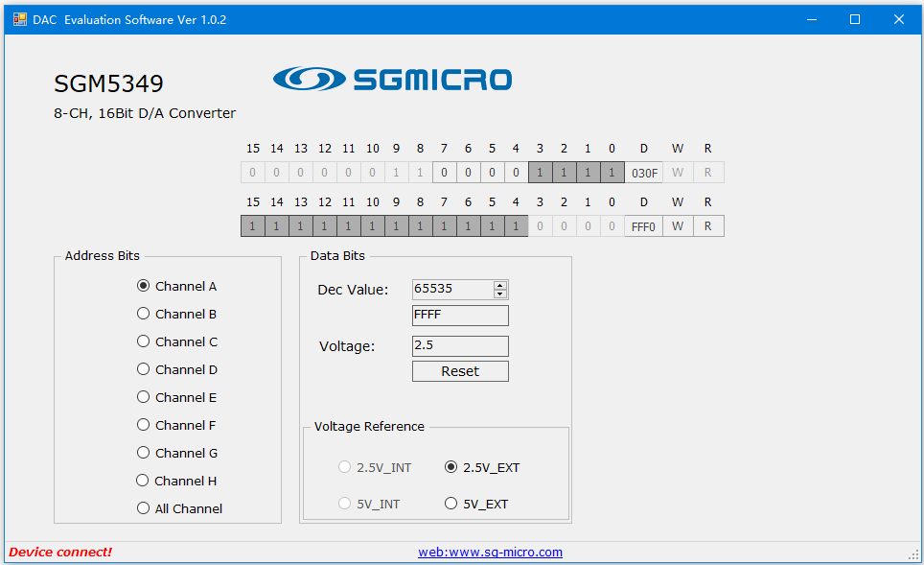The width and height of the screenshot is (924, 565).
Task: Toggle bit 11 in second register row
Action: [349, 225]
